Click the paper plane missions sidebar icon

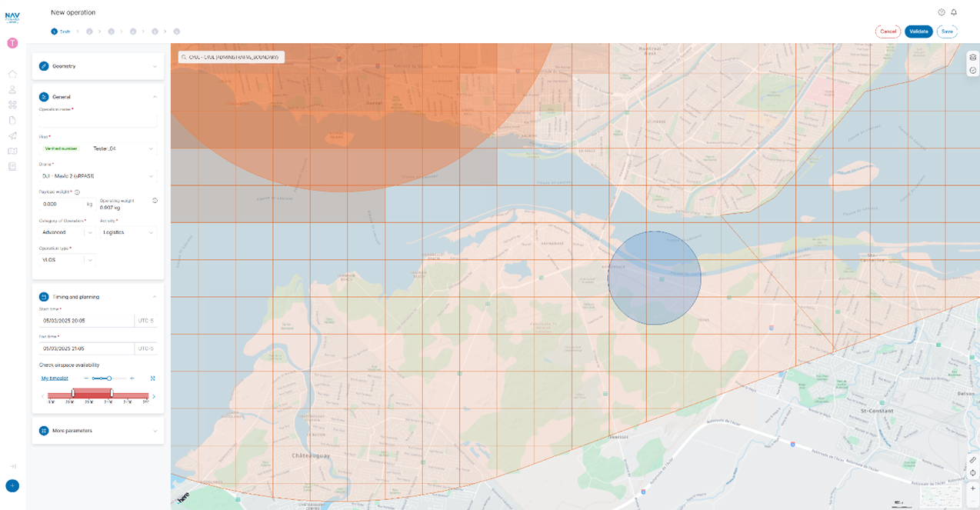pos(12,136)
